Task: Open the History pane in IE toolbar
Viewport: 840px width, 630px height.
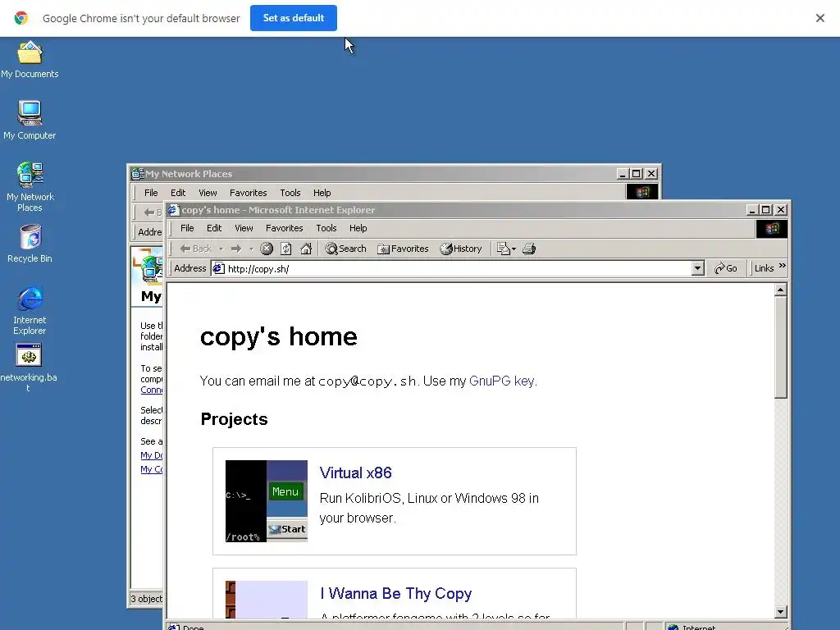Action: coord(461,249)
